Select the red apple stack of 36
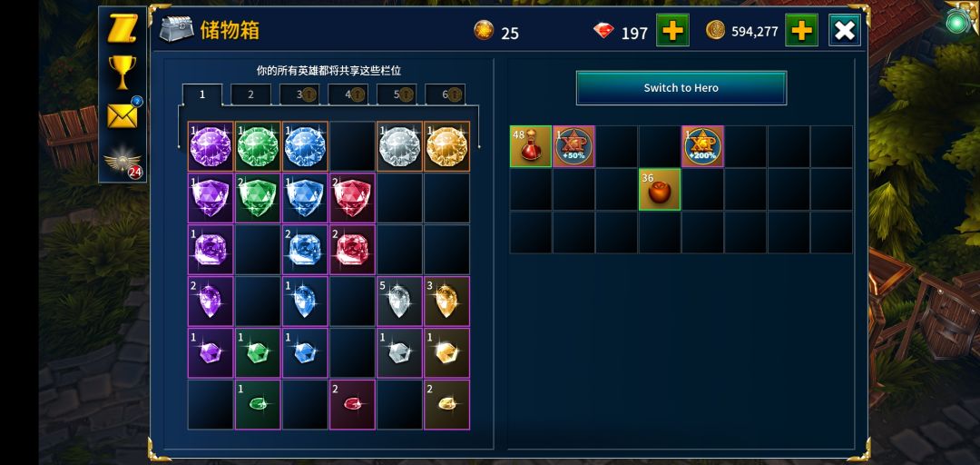The height and width of the screenshot is (465, 980). pyautogui.click(x=660, y=189)
